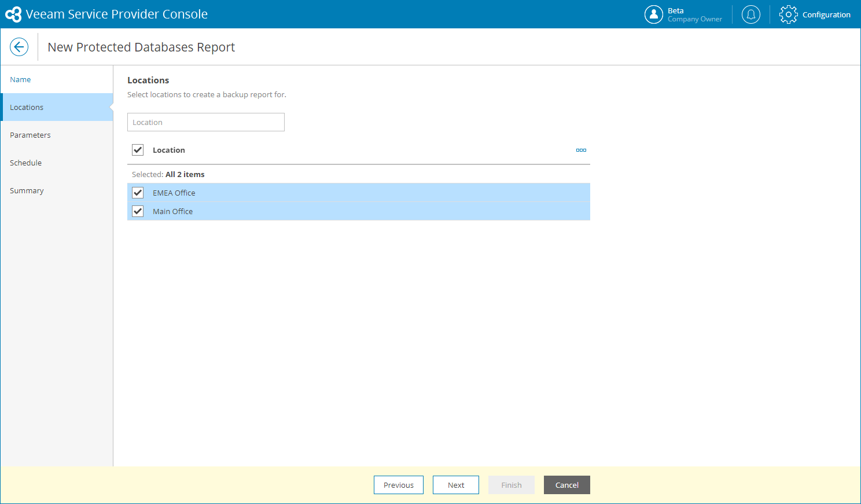Screen dimensions: 861x504
Task: Click the disabled Finish button
Action: pos(512,485)
